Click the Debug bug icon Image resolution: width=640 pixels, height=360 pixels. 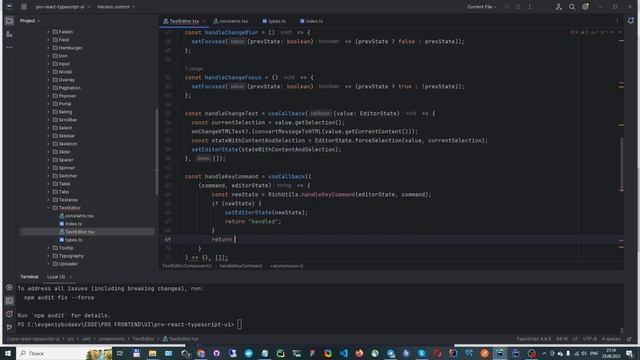[518, 7]
